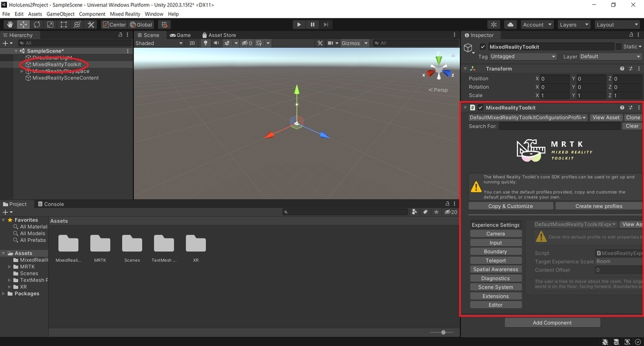Click the Search For input field
The image size is (644, 346).
click(560, 126)
